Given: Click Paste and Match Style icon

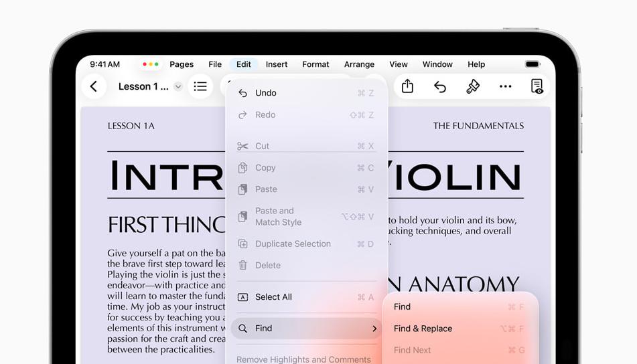Looking at the screenshot, I should pos(242,217).
